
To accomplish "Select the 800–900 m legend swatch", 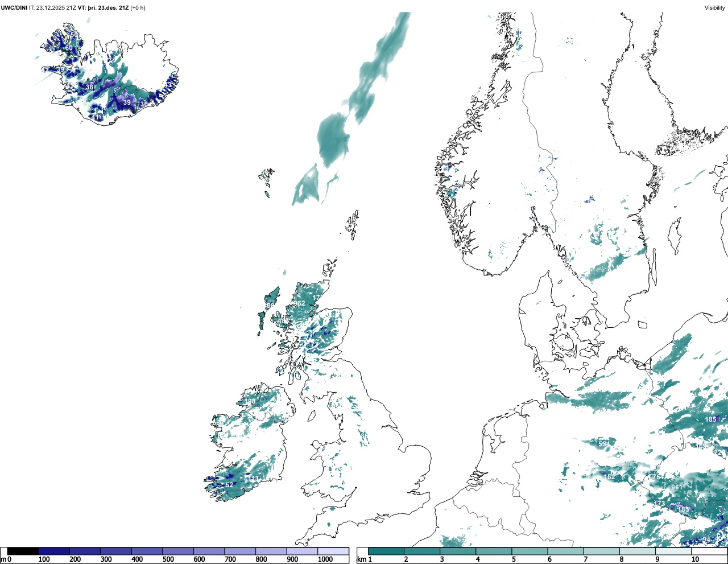I will point(271,551).
